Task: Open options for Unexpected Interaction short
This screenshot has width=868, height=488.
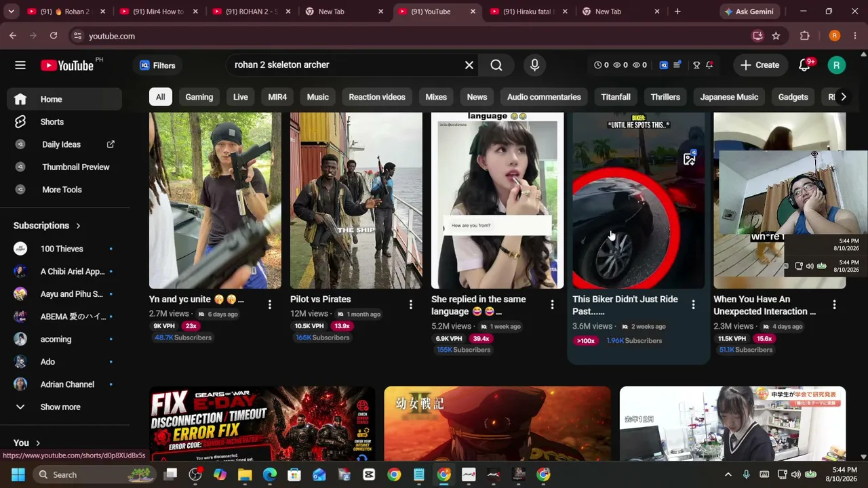Action: pyautogui.click(x=834, y=305)
